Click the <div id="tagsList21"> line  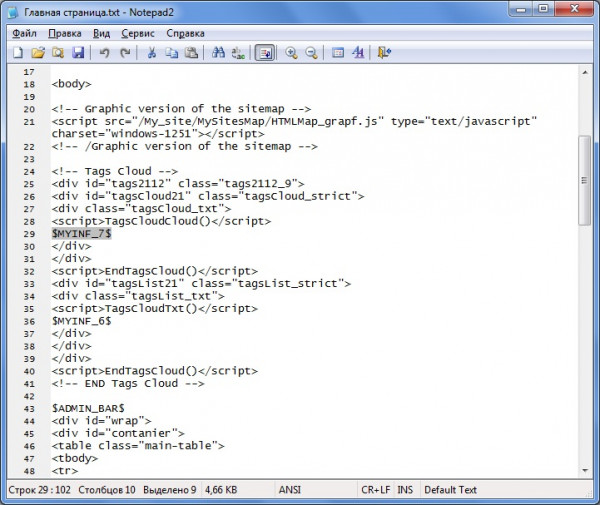pos(201,283)
